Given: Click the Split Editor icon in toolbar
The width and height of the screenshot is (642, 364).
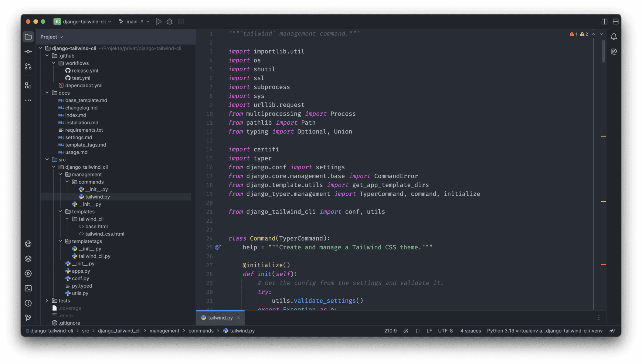Looking at the screenshot, I should coord(605,21).
